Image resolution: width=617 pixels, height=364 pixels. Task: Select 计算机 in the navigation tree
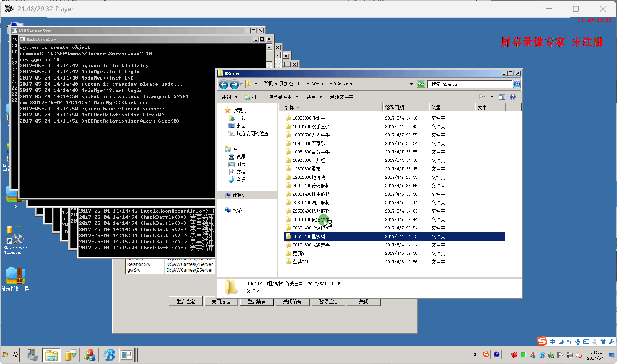click(x=239, y=195)
